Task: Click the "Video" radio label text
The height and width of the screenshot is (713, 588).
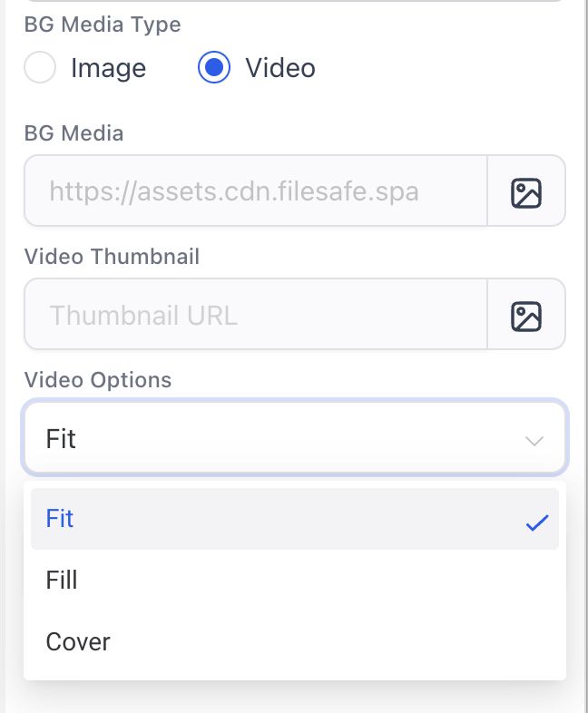Action: tap(280, 68)
